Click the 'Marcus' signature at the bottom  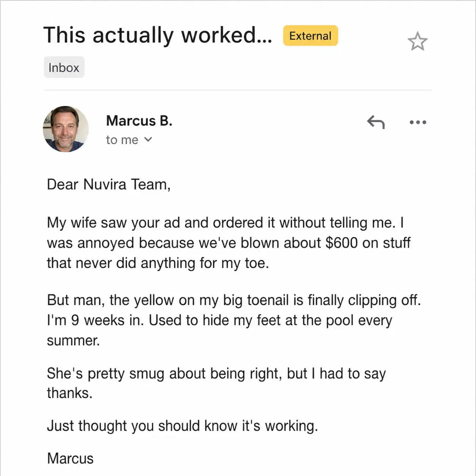[70, 458]
